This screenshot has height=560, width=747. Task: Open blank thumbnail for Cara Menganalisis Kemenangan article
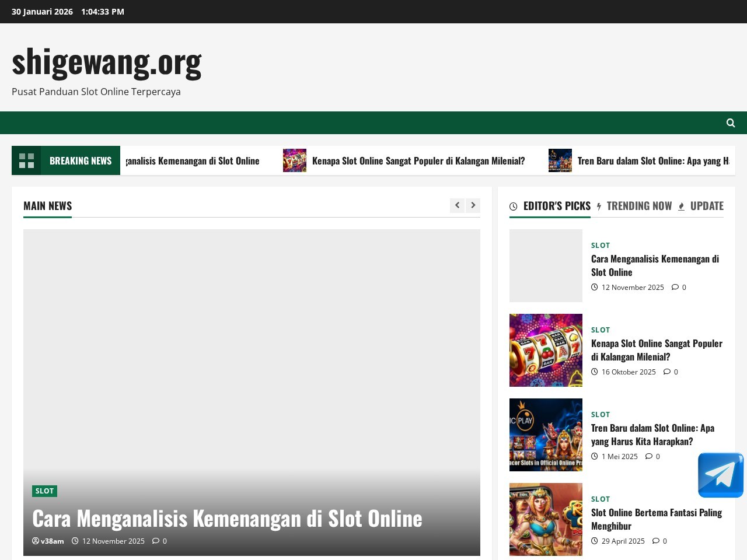pos(546,265)
